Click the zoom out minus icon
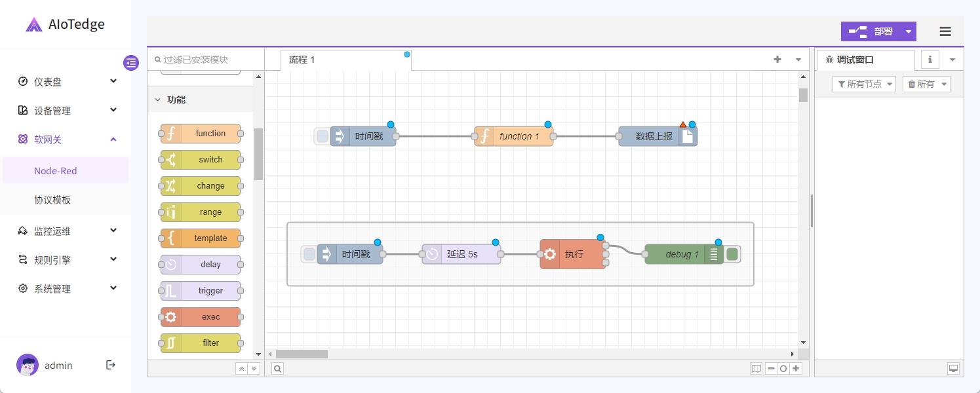 (x=771, y=369)
